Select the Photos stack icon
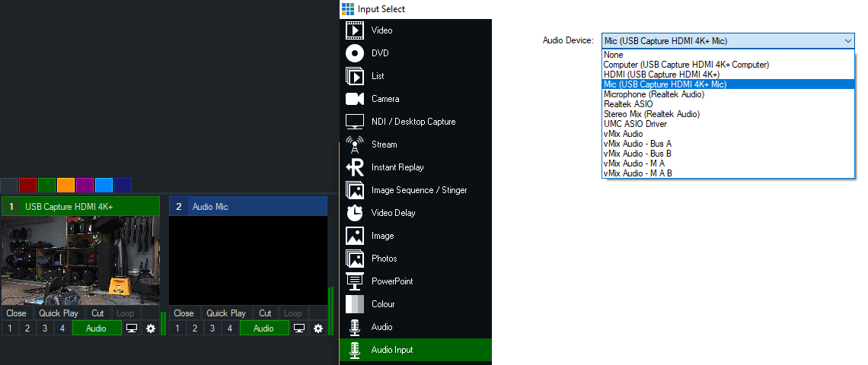The width and height of the screenshot is (868, 365). click(x=354, y=259)
